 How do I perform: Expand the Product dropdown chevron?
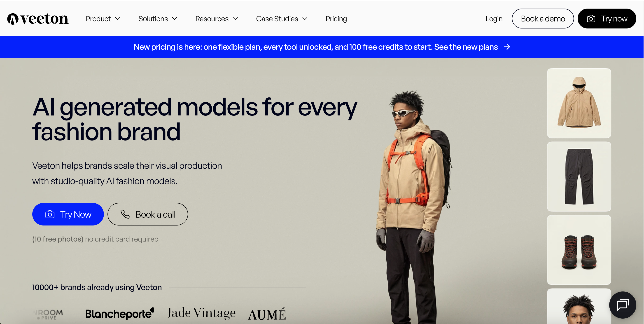tap(118, 19)
